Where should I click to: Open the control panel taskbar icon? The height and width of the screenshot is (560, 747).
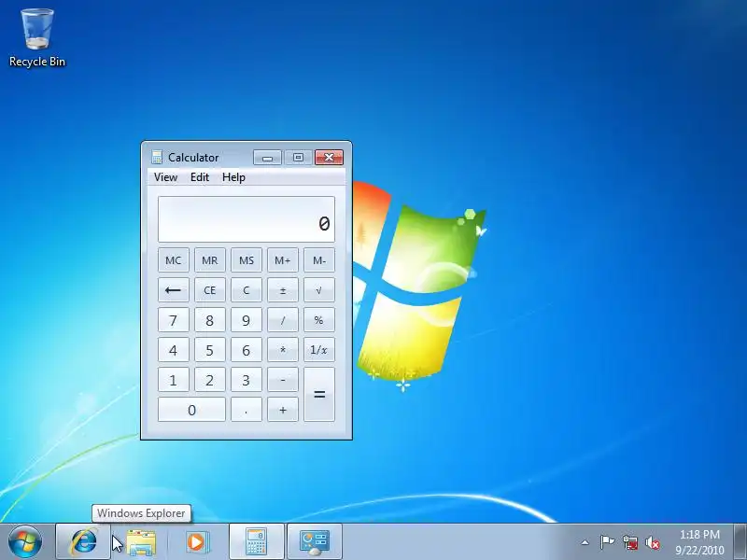click(x=315, y=542)
